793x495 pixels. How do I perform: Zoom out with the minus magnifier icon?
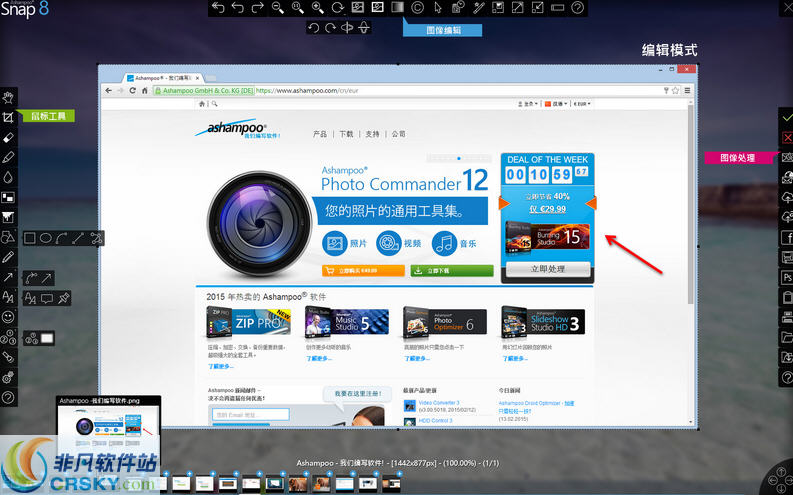[278, 8]
